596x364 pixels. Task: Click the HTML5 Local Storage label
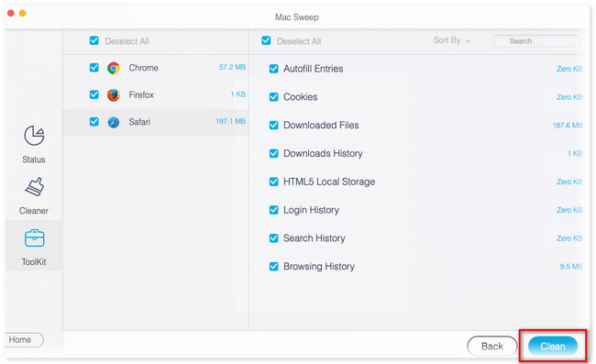(329, 182)
